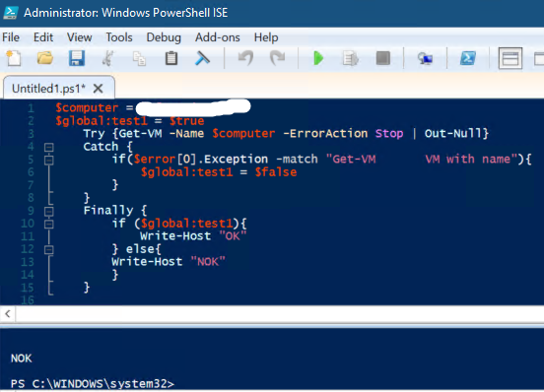This screenshot has height=392, width=544.
Task: Undo last edit with the undo arrow
Action: point(245,58)
